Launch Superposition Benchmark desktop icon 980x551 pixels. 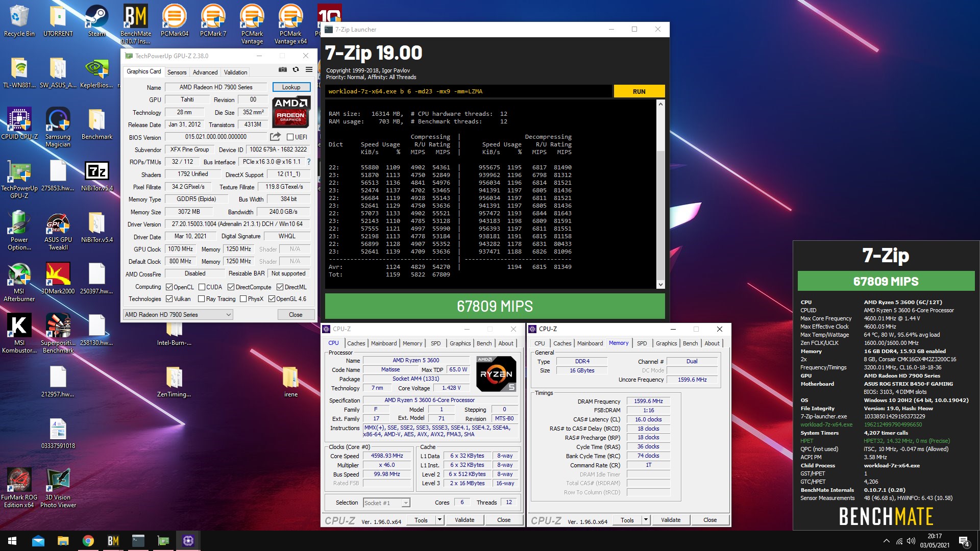tap(58, 333)
